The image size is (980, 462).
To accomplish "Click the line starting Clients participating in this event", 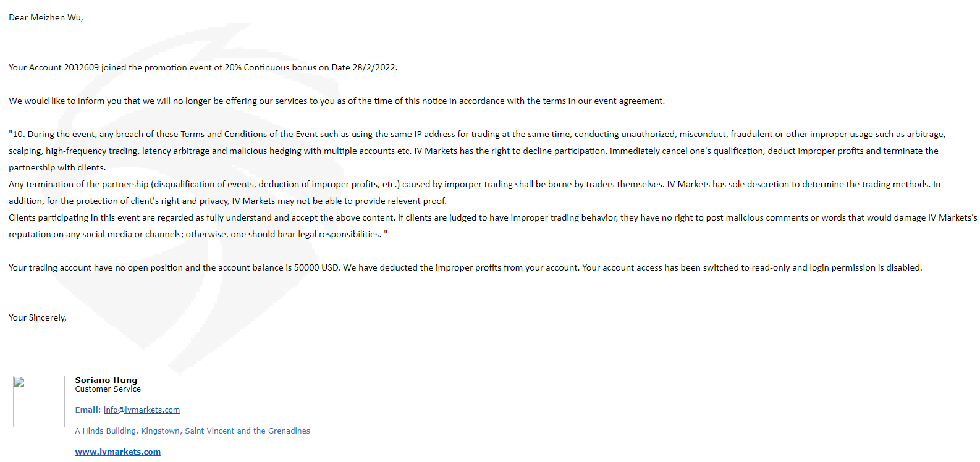I will (493, 218).
